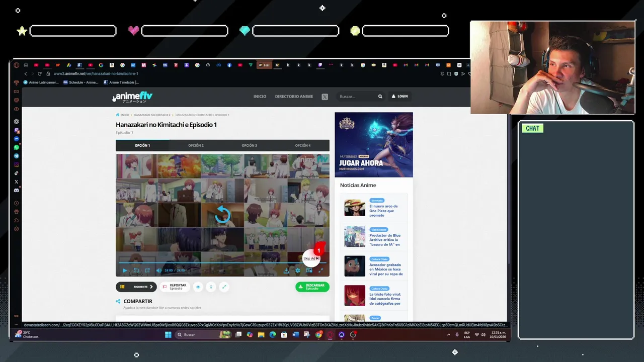Click DESCARGAR Episodio button
Image resolution: width=644 pixels, height=362 pixels.
(x=312, y=287)
